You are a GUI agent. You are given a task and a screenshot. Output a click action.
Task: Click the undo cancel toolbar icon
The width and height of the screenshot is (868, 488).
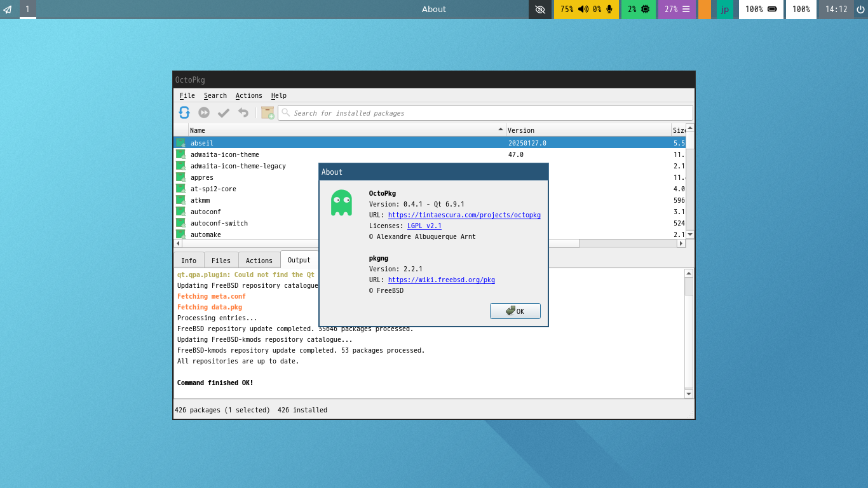point(243,112)
